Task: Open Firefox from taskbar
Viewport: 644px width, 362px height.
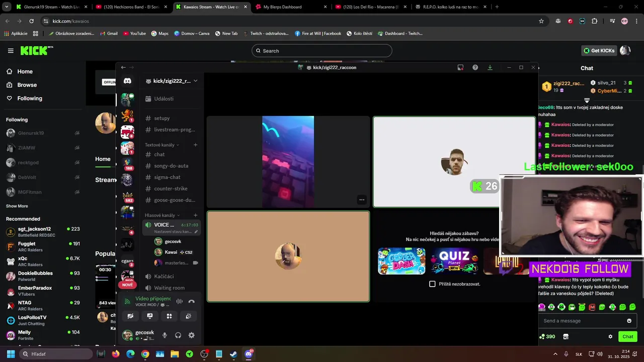Action: coord(116,354)
